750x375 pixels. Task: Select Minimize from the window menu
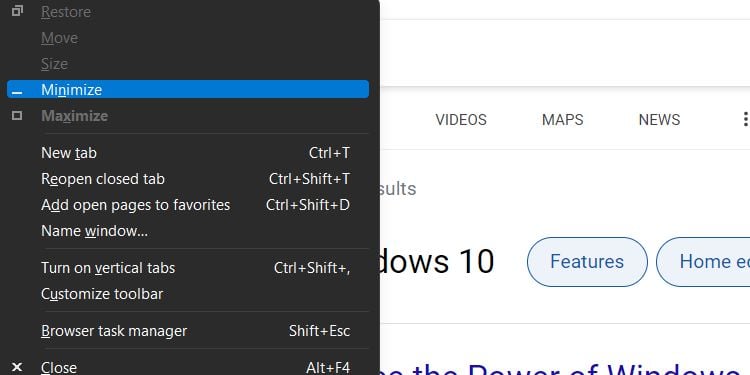click(x=188, y=89)
